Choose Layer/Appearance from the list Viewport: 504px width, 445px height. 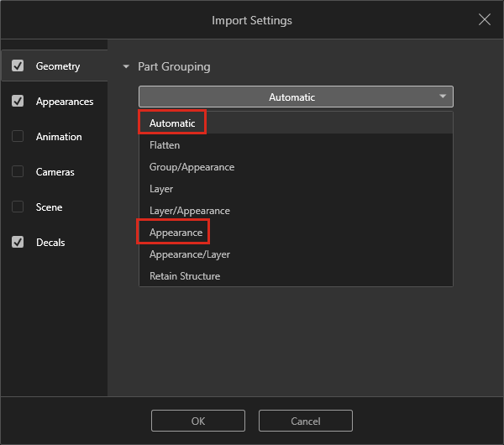click(x=189, y=211)
